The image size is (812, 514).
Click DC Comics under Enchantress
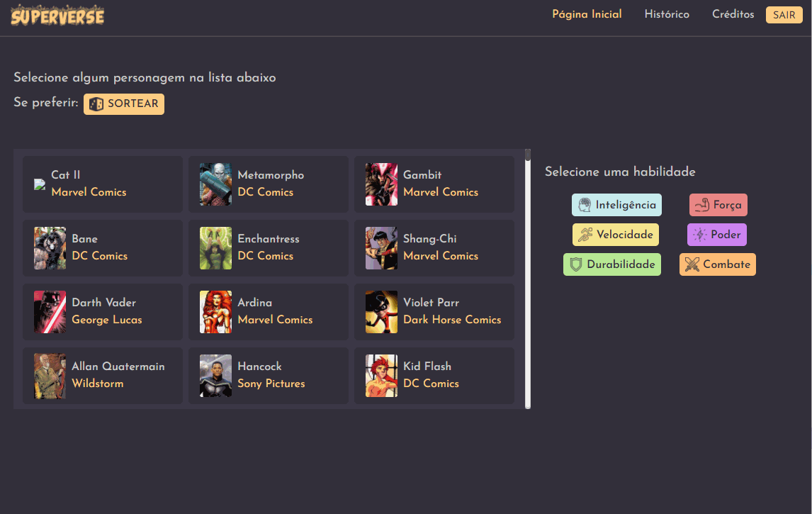click(265, 256)
